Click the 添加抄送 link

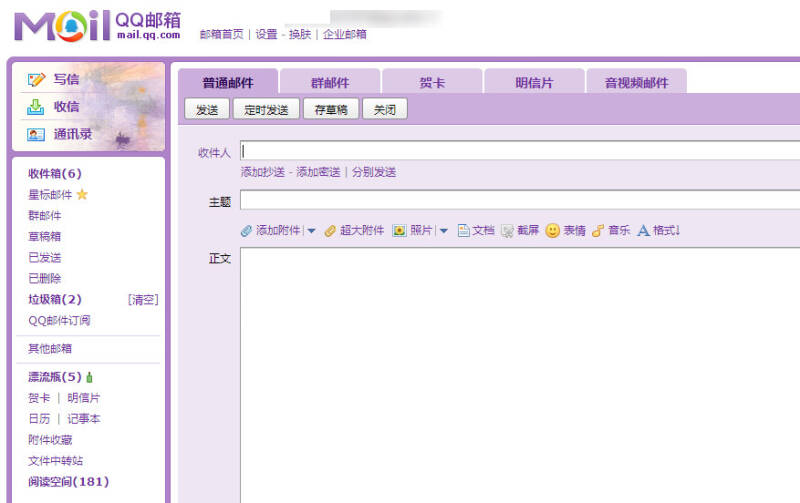click(263, 172)
